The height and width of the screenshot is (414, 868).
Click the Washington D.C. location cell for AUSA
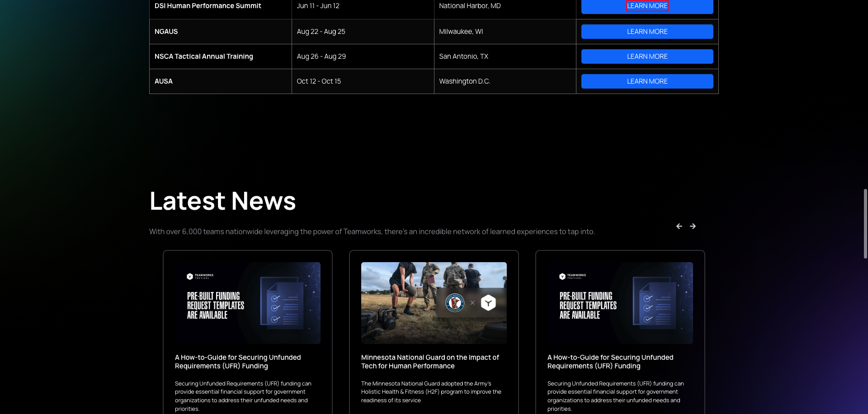coord(464,81)
